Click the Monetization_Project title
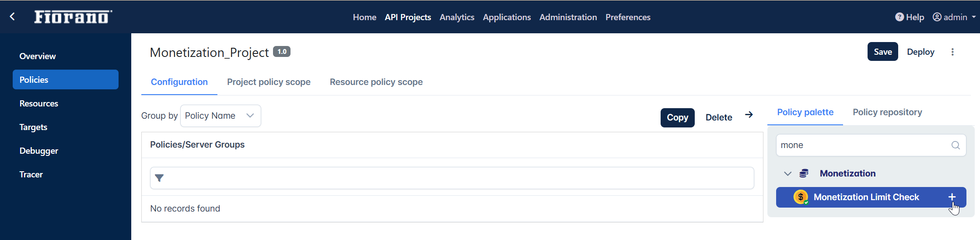Viewport: 980px width, 240px height. [209, 53]
